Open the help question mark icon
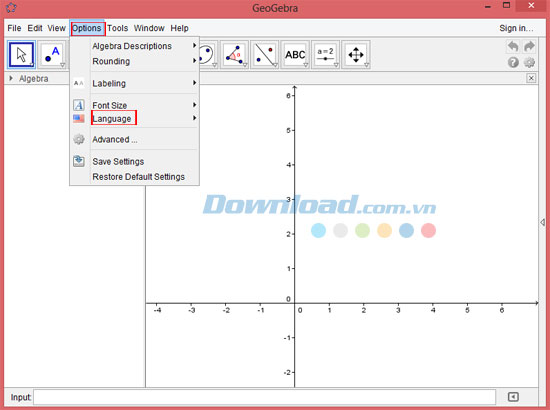The height and width of the screenshot is (410, 550). (x=513, y=62)
